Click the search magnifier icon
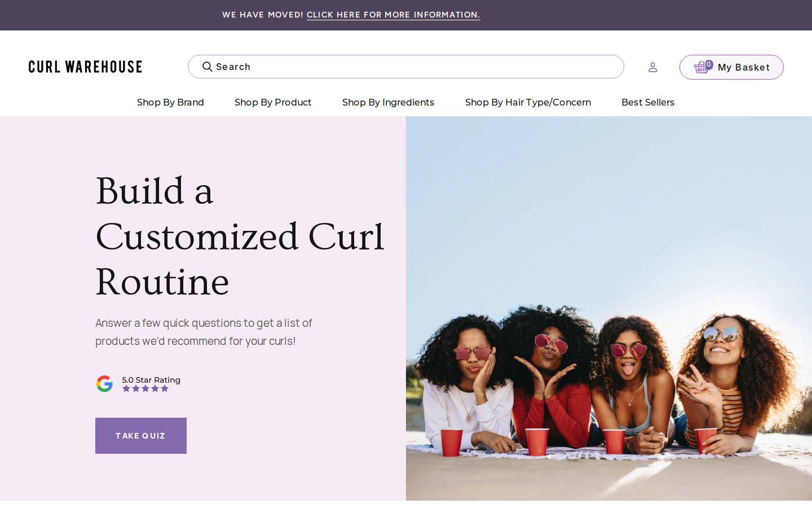The height and width of the screenshot is (508, 812). [x=208, y=67]
